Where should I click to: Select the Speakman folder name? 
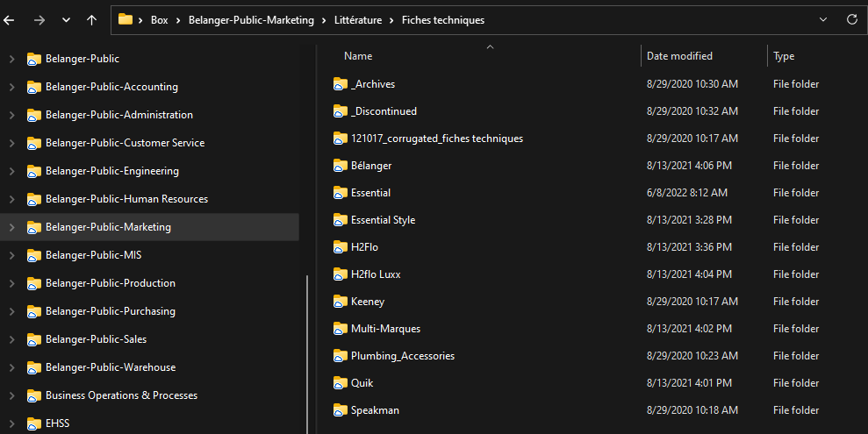[x=375, y=410]
